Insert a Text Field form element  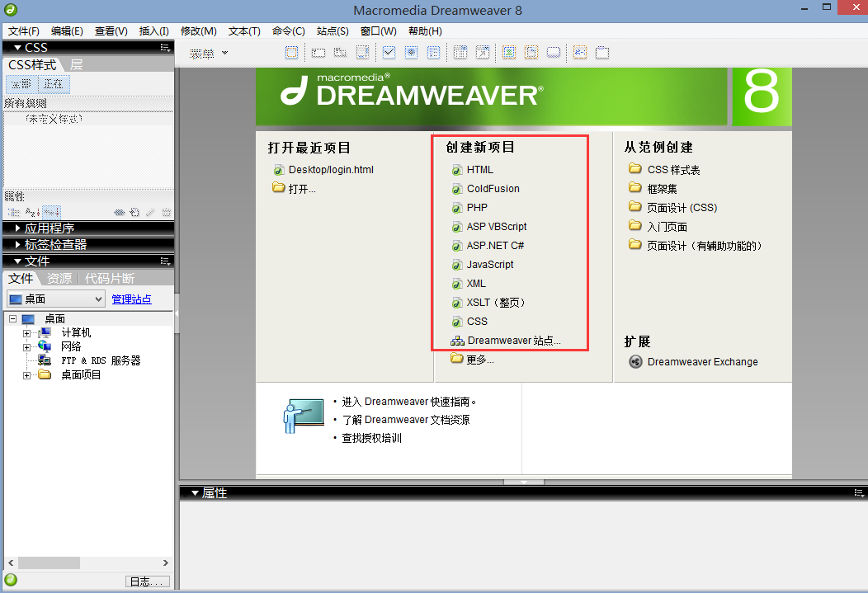[x=318, y=53]
